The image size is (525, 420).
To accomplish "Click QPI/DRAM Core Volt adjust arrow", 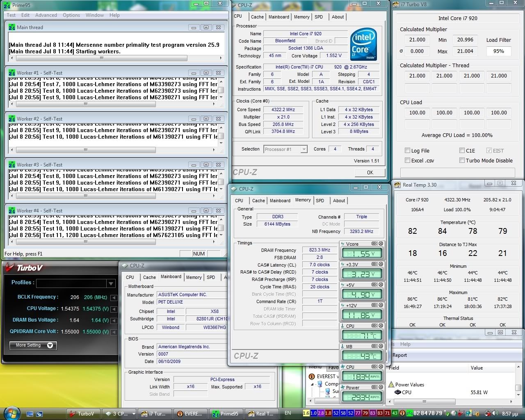I will click(x=114, y=332).
